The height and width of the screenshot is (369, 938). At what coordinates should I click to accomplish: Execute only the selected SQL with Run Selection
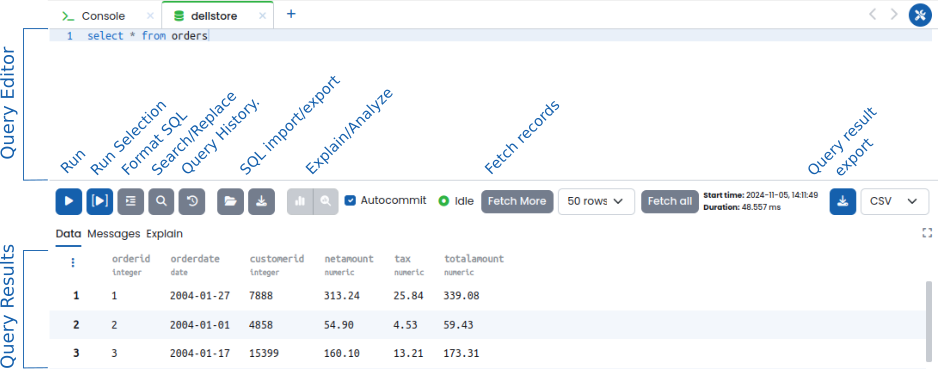pyautogui.click(x=99, y=202)
